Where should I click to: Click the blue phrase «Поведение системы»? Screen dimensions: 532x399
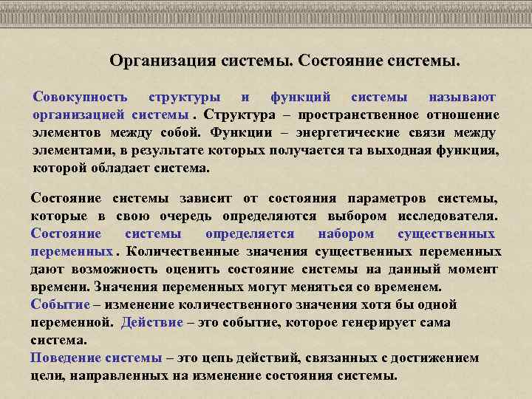(96, 358)
